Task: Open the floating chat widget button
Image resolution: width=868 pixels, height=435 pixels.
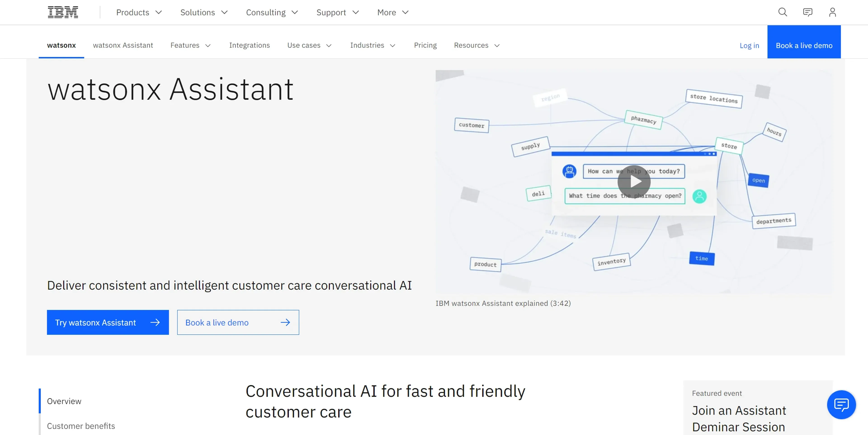Action: tap(841, 404)
